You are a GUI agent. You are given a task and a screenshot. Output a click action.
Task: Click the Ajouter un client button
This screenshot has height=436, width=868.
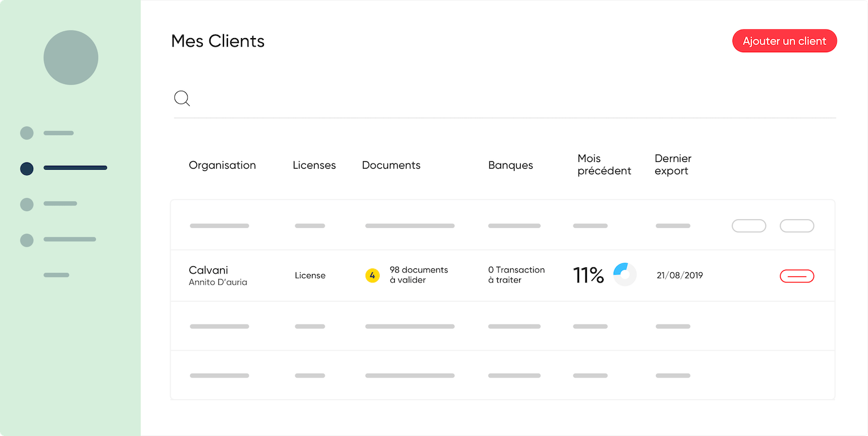(x=785, y=41)
